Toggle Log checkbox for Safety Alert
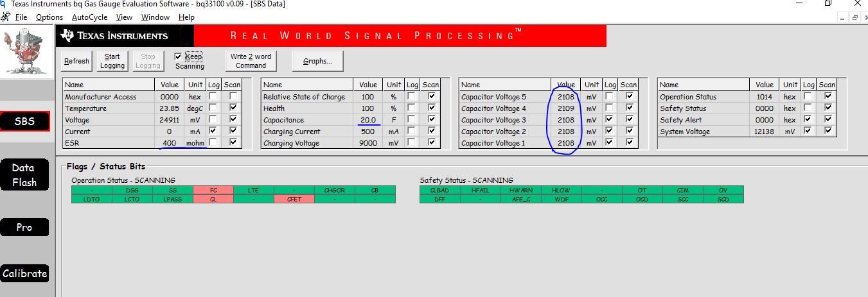 808,120
